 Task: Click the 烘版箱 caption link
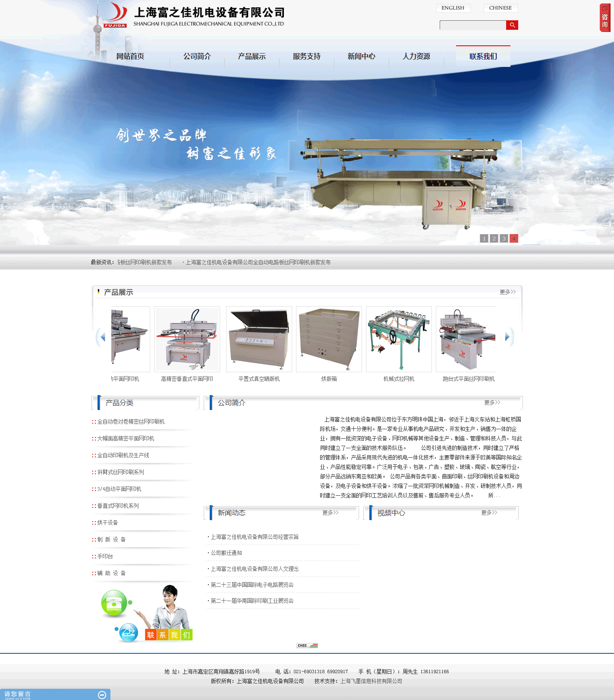329,379
